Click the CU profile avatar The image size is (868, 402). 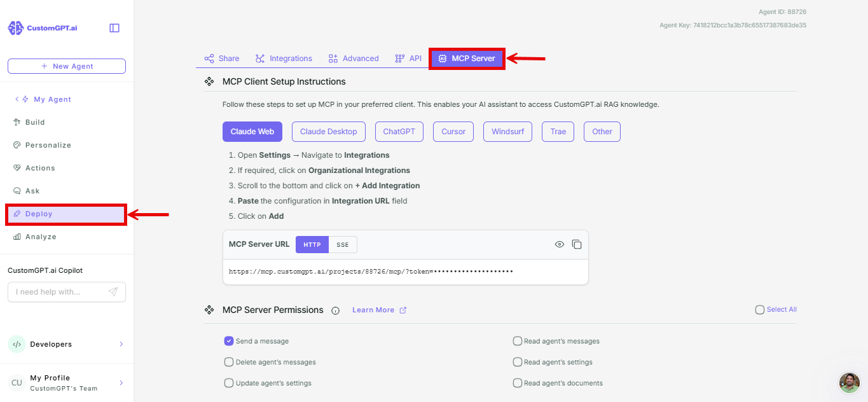(17, 383)
